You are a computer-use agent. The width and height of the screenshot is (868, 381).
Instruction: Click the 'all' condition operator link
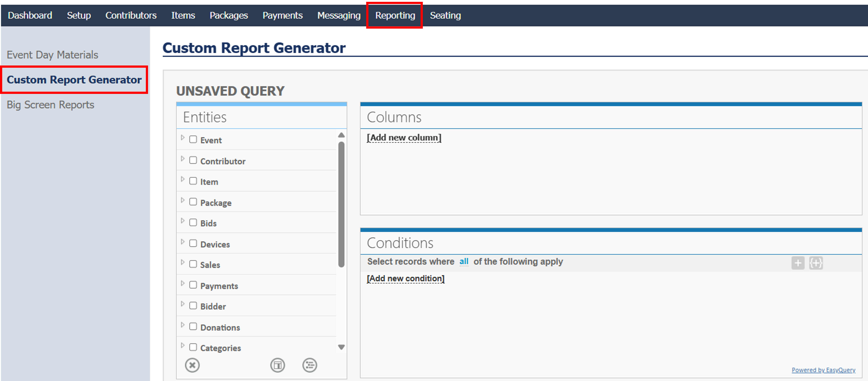tap(464, 261)
